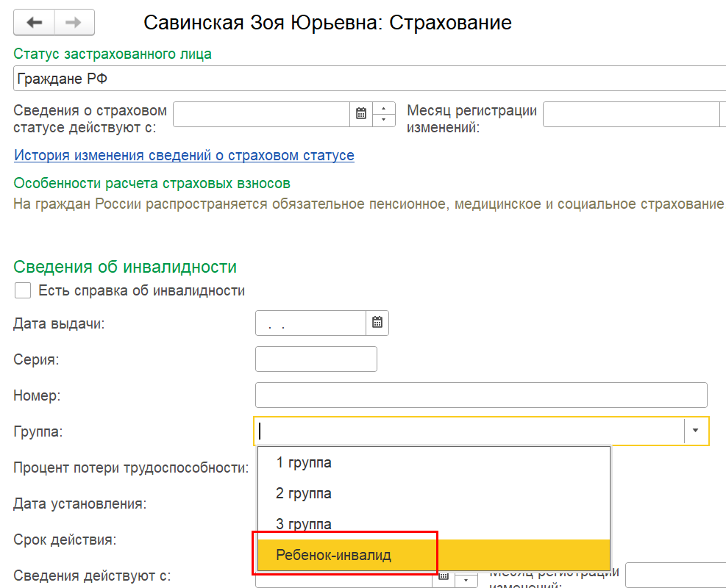Enable Есть справка об инвалидности checkbox

tap(23, 290)
